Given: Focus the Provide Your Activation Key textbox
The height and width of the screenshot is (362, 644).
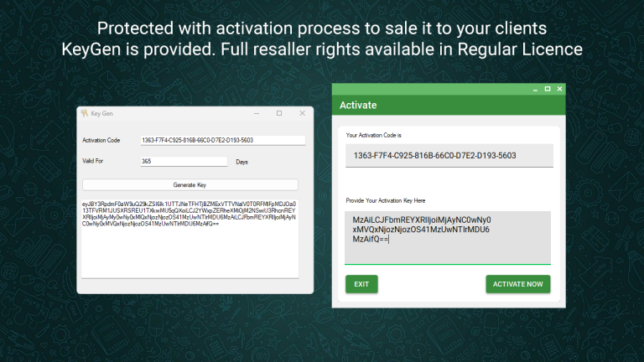Looking at the screenshot, I should [449, 238].
